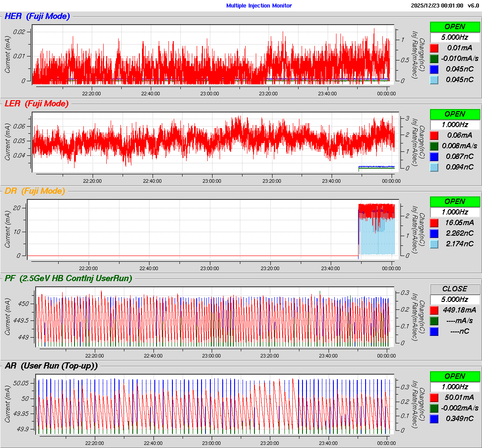This screenshot has width=482, height=448.
Task: Click the LER OPEN status button
Action: [x=455, y=114]
